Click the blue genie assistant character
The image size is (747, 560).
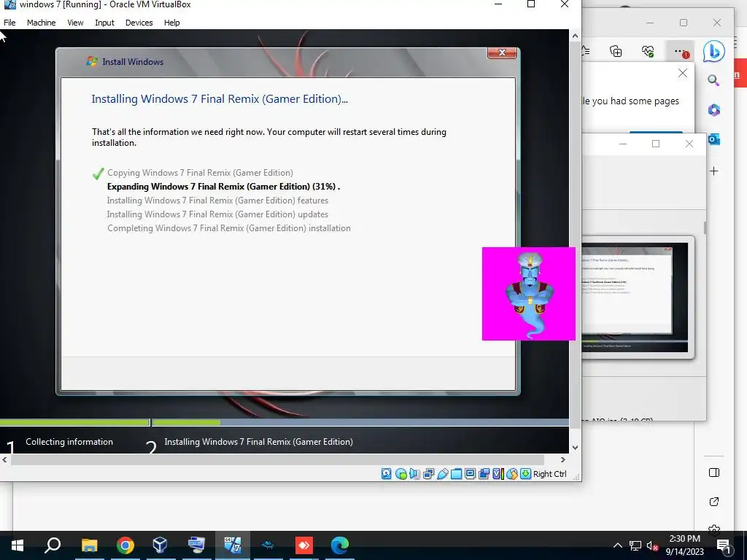pos(529,294)
